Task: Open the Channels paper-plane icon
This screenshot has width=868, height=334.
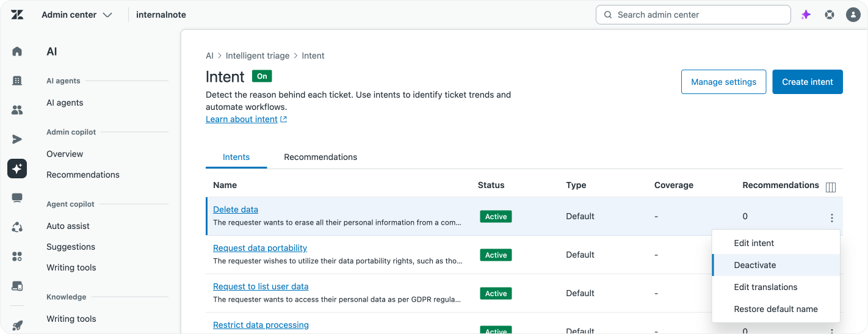Action: tap(17, 139)
